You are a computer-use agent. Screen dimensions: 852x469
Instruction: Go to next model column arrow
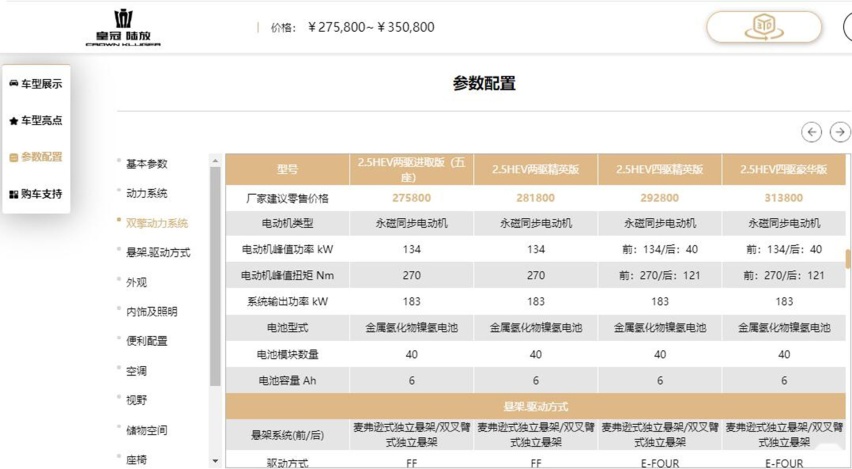(841, 132)
